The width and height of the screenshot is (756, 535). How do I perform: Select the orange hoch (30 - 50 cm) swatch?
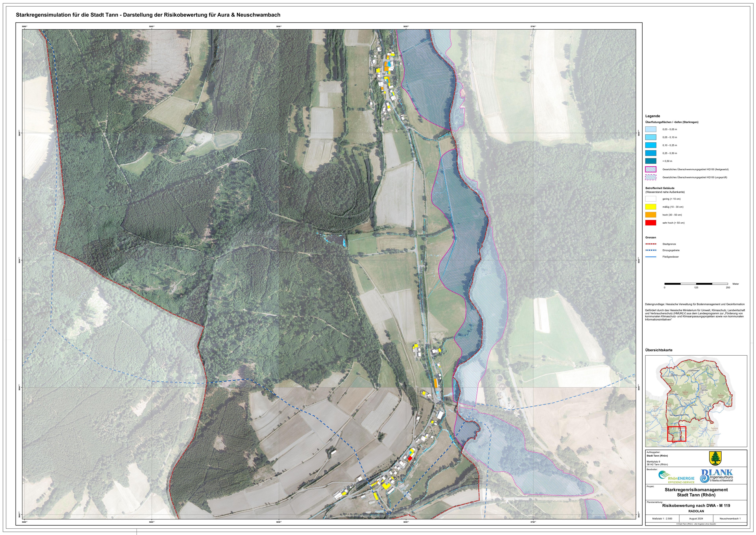point(651,215)
